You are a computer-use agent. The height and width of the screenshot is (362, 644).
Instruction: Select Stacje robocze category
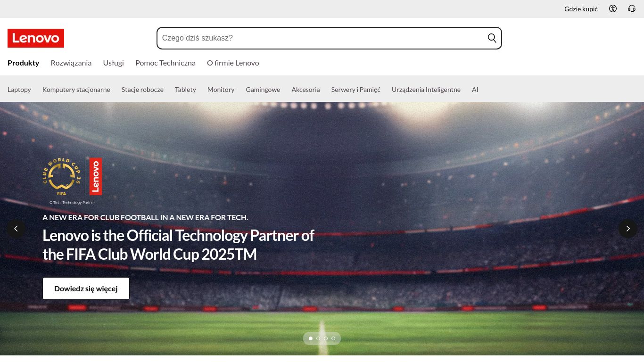142,90
